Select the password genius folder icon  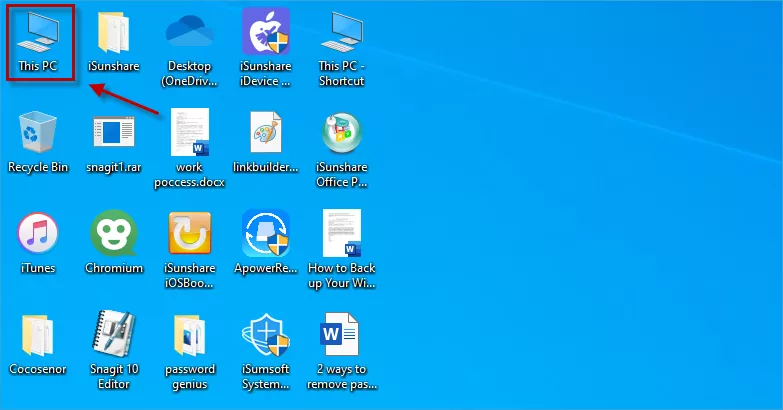190,335
